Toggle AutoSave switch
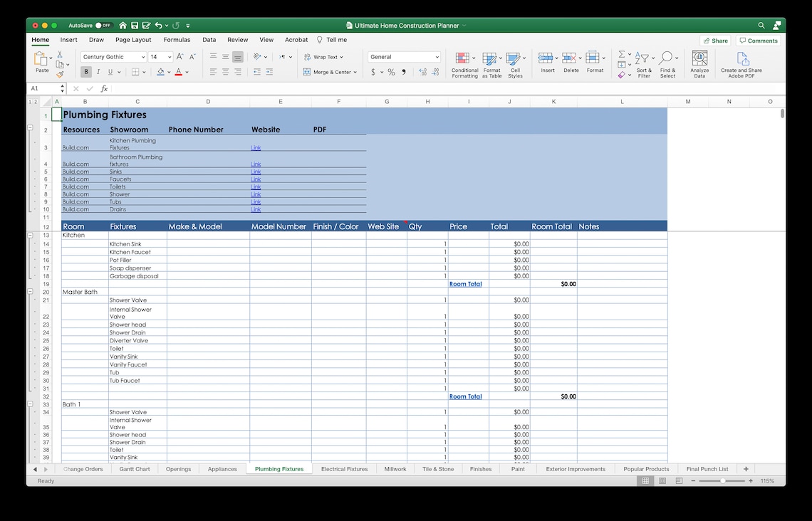 pos(103,26)
